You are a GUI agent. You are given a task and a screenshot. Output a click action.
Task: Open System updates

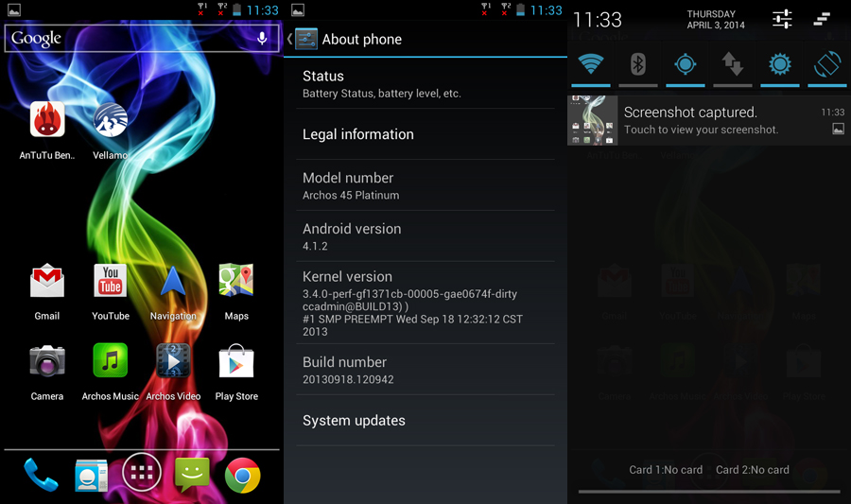click(425, 421)
